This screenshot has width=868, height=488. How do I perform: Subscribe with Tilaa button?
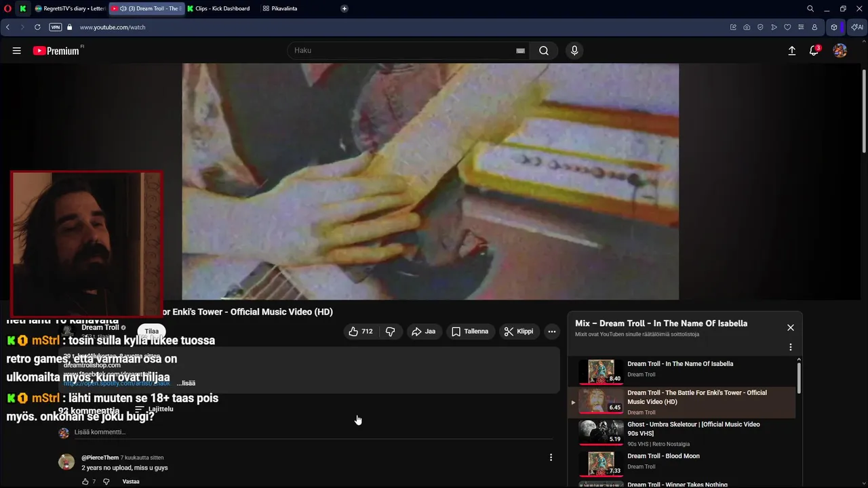click(152, 331)
